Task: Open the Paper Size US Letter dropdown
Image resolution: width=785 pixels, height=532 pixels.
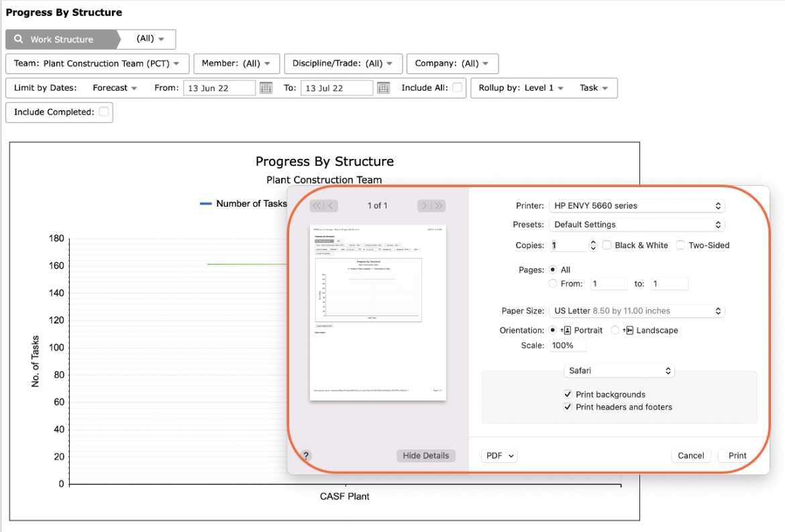Action: tap(637, 311)
